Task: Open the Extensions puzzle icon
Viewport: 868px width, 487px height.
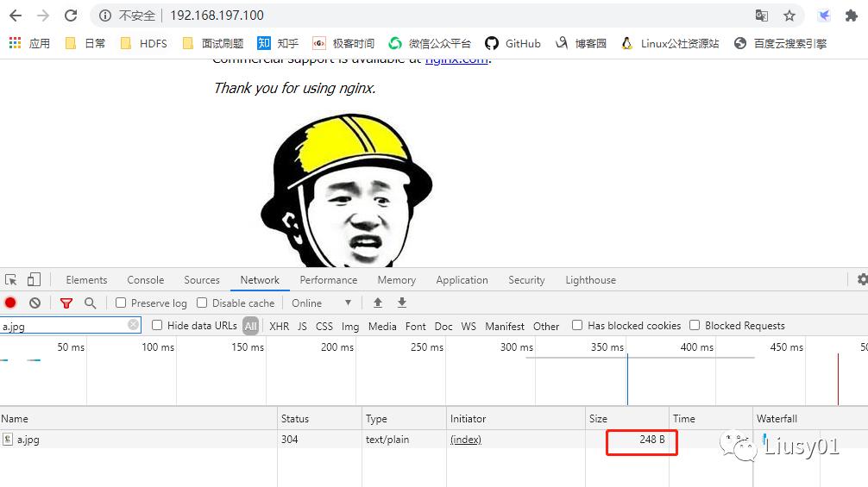Action: click(852, 16)
